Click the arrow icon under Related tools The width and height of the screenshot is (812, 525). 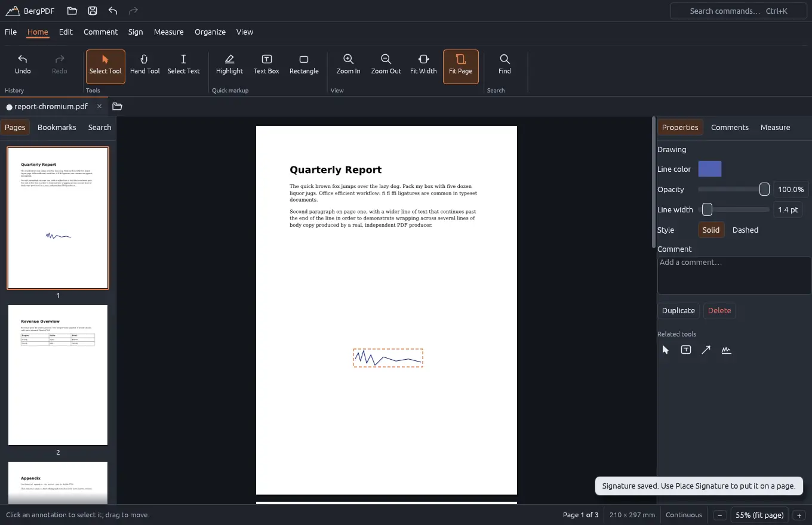[706, 350]
